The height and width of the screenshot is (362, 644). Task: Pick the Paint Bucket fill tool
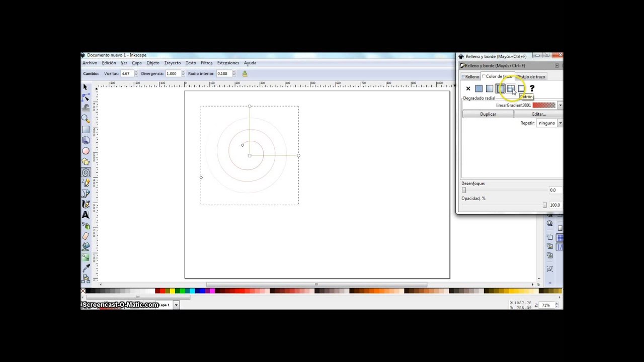tap(86, 247)
